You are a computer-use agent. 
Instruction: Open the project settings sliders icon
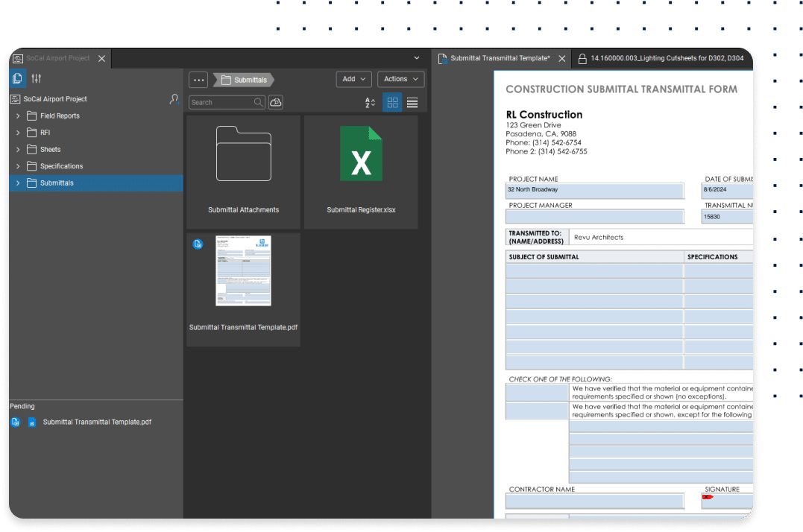(36, 78)
